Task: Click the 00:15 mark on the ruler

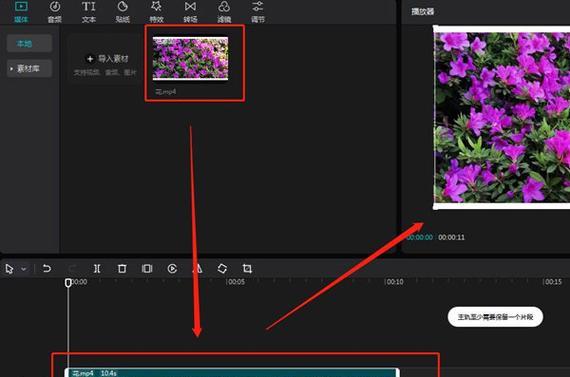Action: coord(553,282)
